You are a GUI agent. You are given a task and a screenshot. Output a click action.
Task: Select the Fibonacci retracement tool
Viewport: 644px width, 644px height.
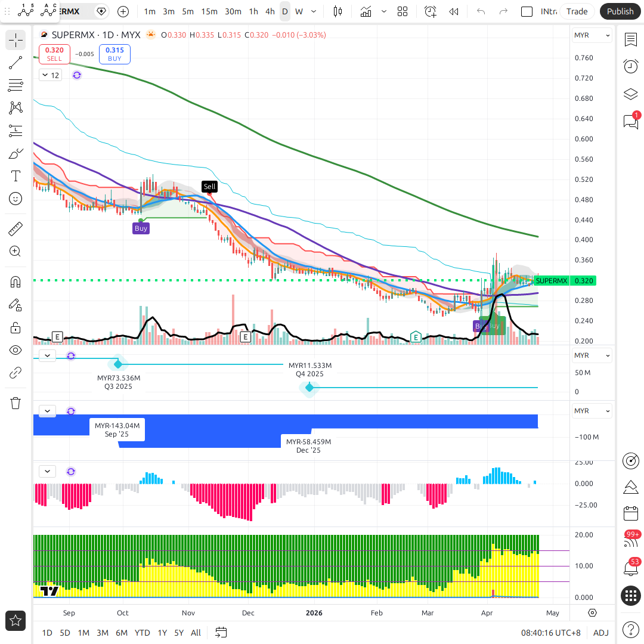[x=16, y=85]
